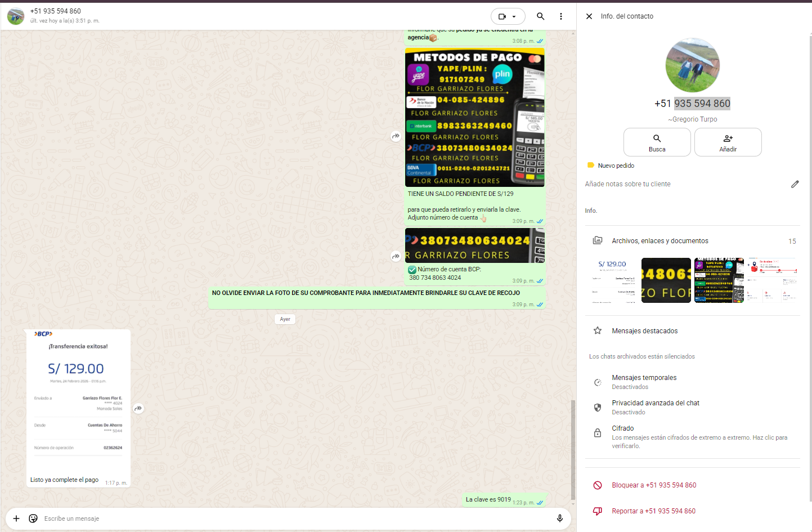Open Archivos, enlaces y documentos section
Screen dimensions: 812x532
(660, 241)
